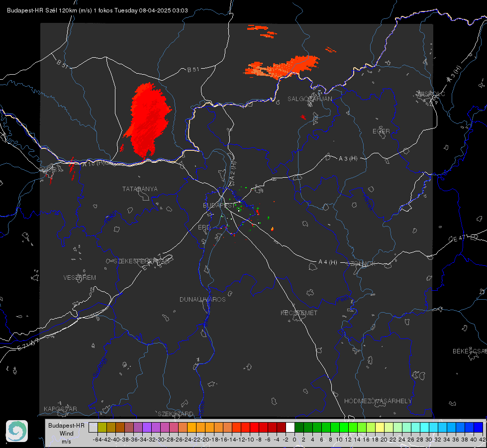The height and width of the screenshot is (448, 487).
Task: Select the KECSKEMÉT city label
Action: 299,313
